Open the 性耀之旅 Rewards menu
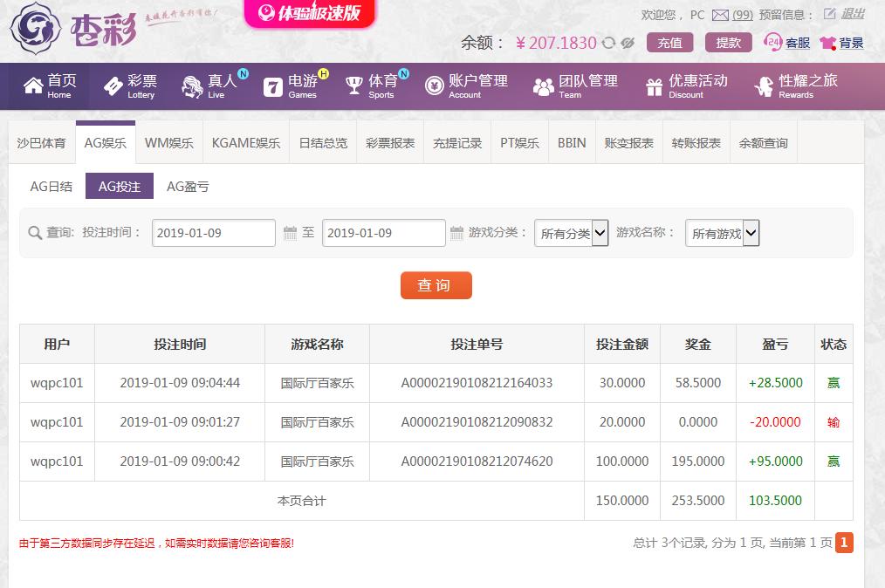885x588 pixels. point(796,86)
